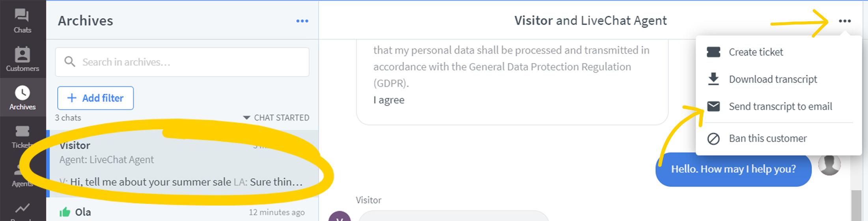Click the green thumbs-up rating next to Ola
The image size is (868, 221).
(65, 212)
